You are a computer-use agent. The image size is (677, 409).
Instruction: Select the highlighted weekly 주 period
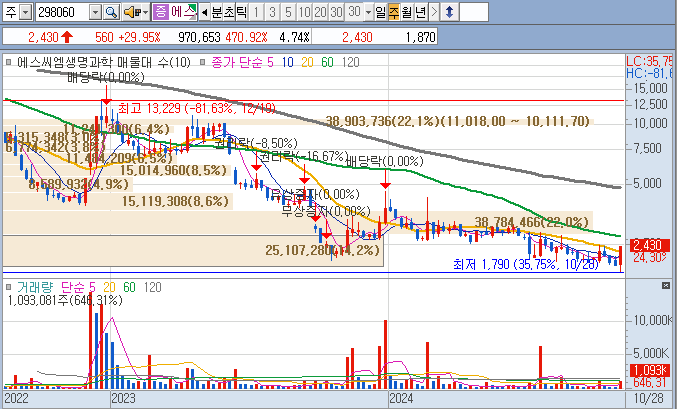pos(394,12)
